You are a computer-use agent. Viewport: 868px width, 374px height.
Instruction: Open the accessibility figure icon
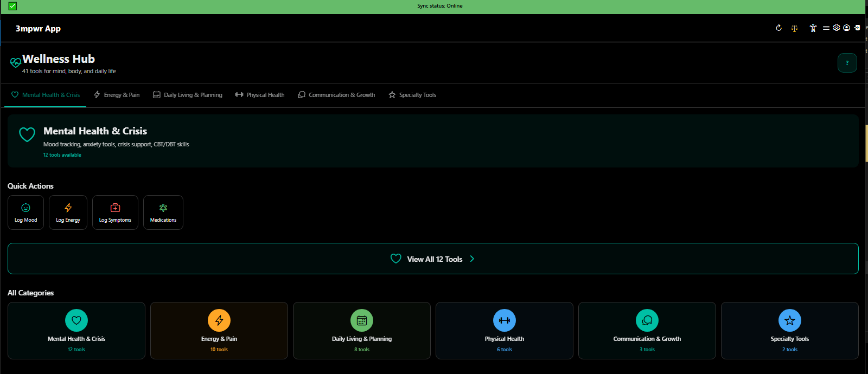click(x=813, y=28)
